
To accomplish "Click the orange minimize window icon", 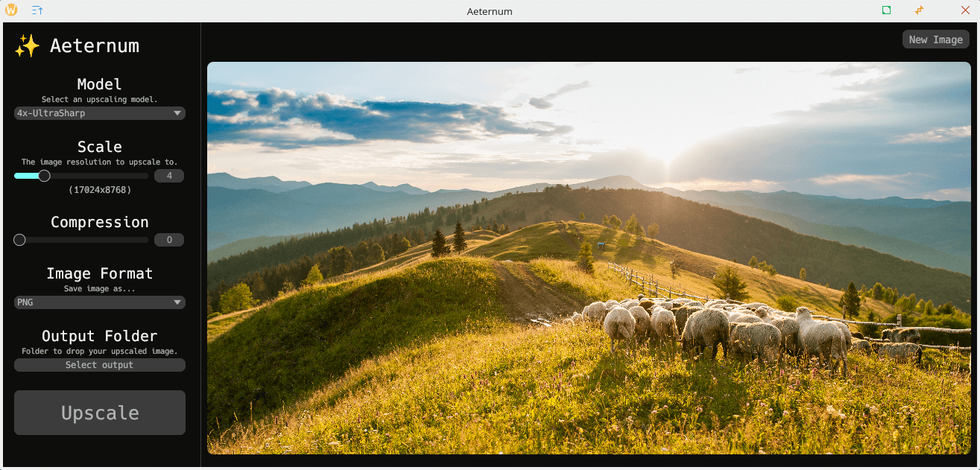I will 919,10.
